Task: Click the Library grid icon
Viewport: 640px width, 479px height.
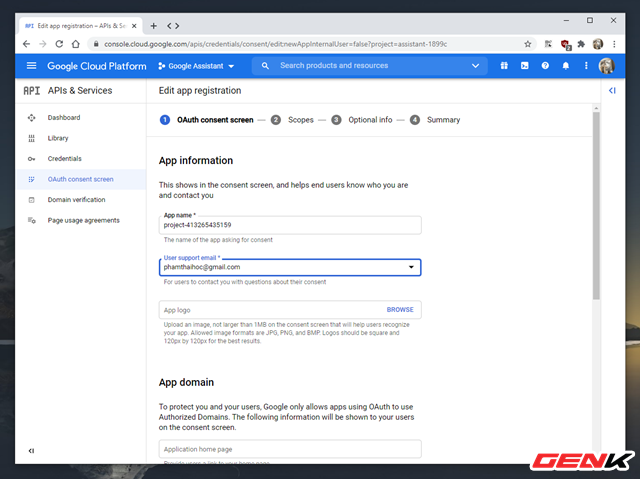Action: 31,138
